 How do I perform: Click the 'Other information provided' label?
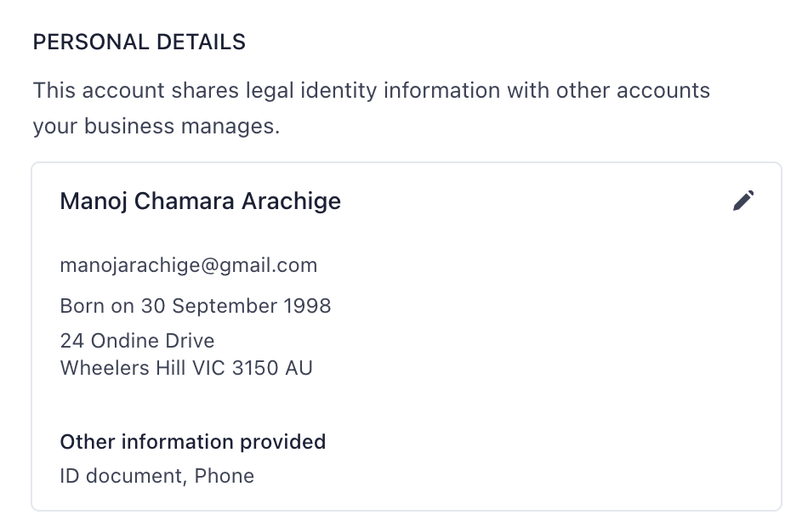(192, 442)
